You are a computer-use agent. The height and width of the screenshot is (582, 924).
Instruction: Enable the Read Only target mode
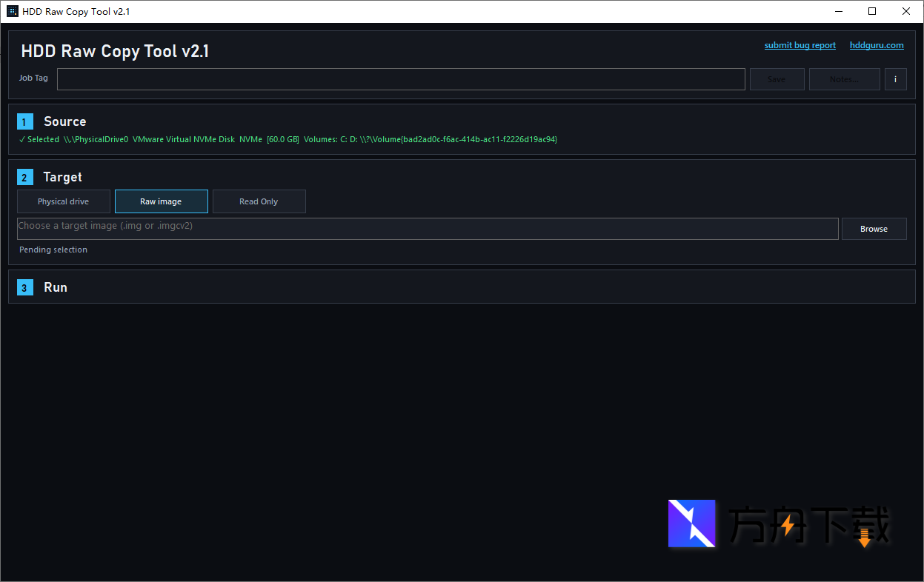point(259,201)
